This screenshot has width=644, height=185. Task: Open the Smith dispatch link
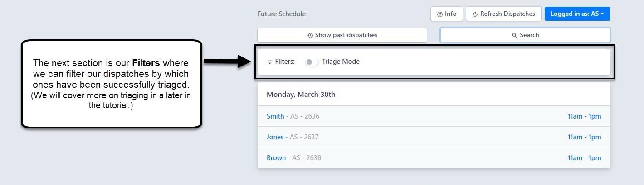coord(275,116)
